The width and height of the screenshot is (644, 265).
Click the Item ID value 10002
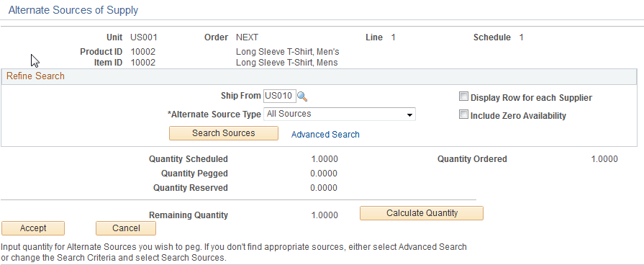click(x=143, y=63)
